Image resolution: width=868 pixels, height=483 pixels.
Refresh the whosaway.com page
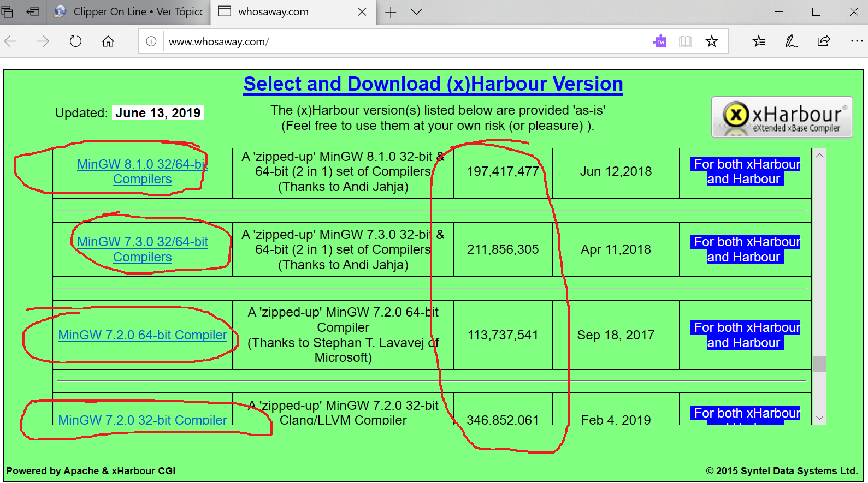point(75,41)
